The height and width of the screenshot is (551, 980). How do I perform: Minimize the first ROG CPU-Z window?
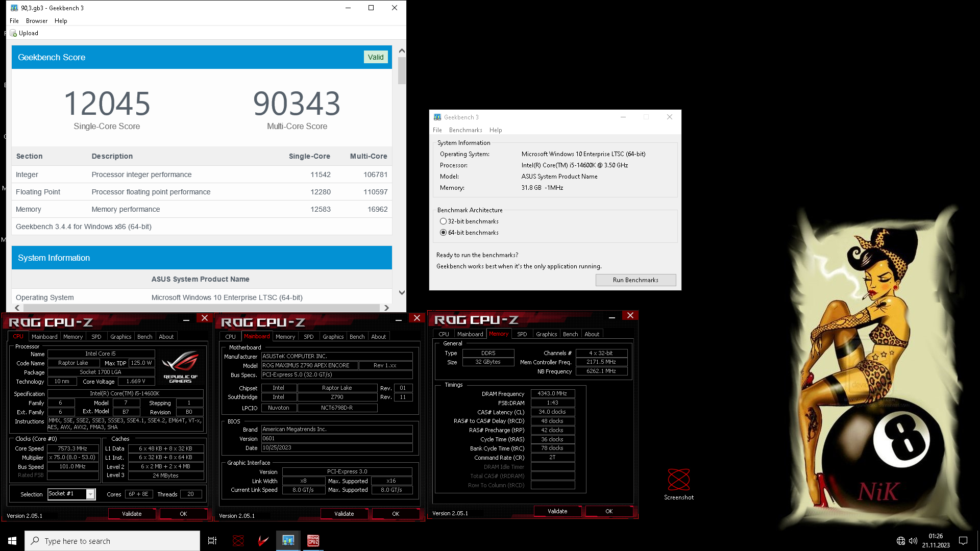coord(186,320)
